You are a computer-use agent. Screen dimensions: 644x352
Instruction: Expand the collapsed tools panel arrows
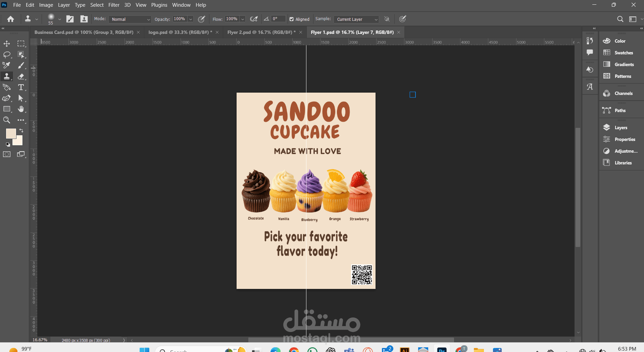pyautogui.click(x=3, y=29)
